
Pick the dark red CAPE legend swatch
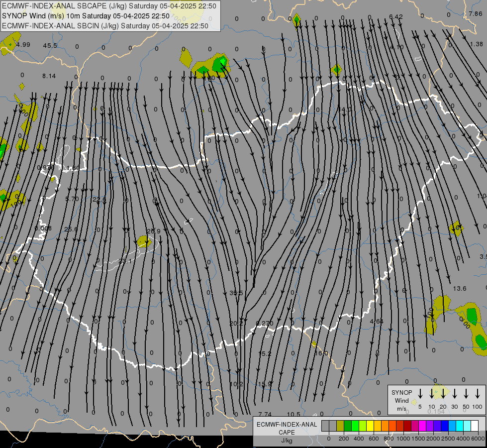(x=407, y=426)
